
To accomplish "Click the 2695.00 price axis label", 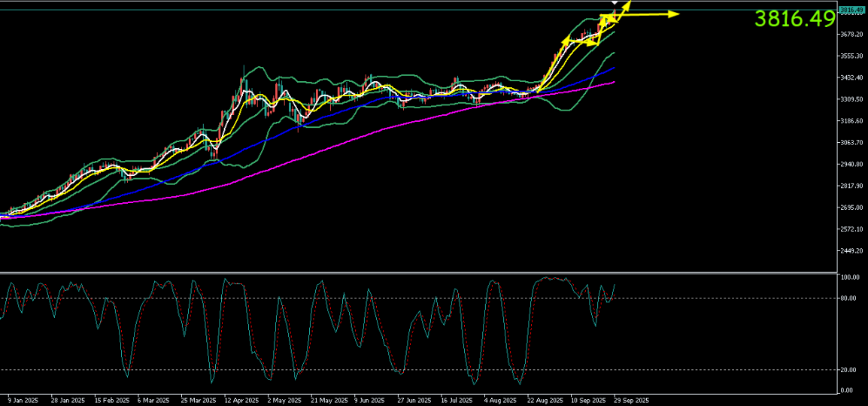I will point(851,208).
